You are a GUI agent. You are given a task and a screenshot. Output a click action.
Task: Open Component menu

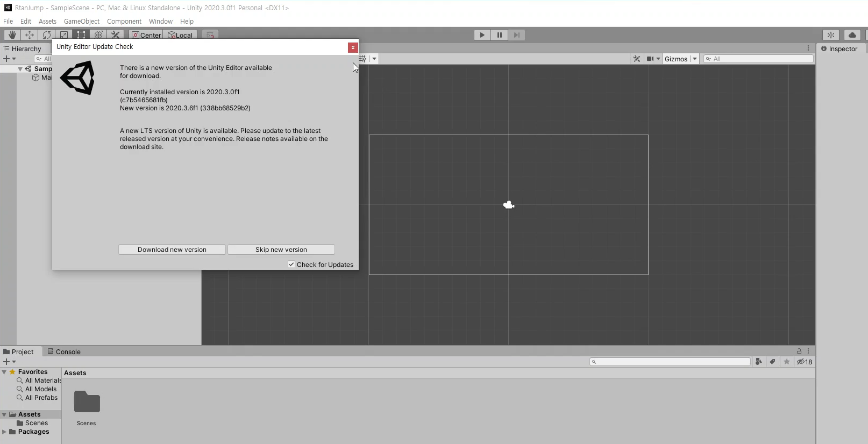tap(124, 22)
